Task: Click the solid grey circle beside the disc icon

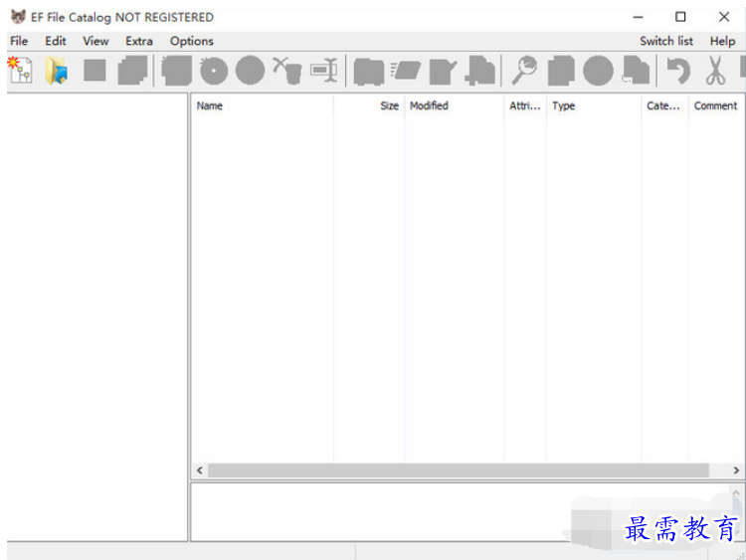Action: point(251,71)
